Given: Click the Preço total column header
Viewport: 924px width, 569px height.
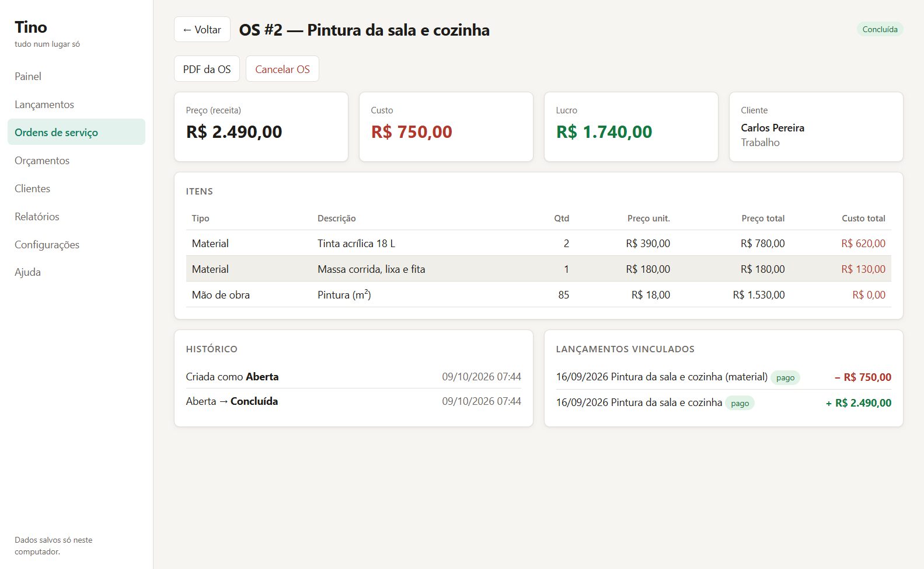Looking at the screenshot, I should (763, 218).
